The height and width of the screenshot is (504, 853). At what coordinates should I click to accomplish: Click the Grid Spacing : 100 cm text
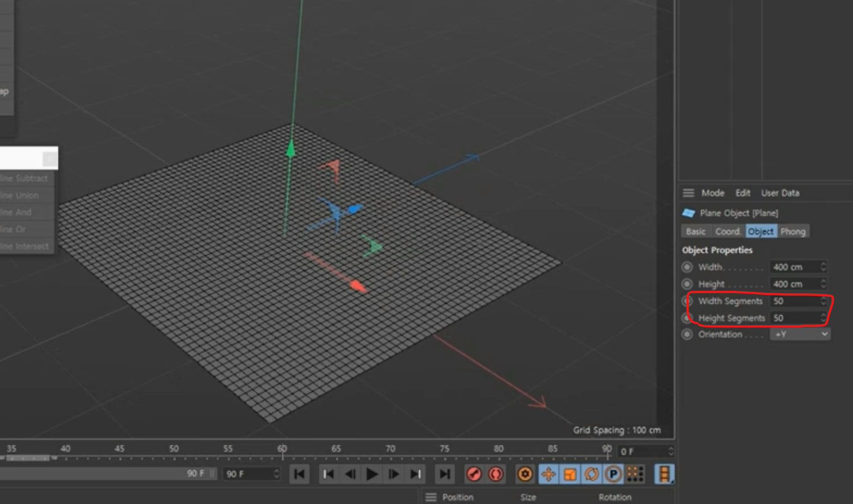coord(617,430)
